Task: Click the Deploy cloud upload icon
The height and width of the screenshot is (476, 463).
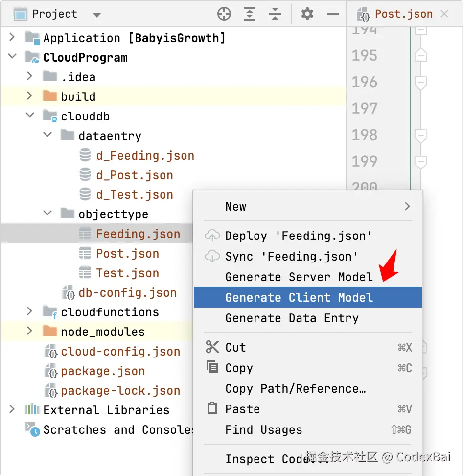Action: coord(212,236)
